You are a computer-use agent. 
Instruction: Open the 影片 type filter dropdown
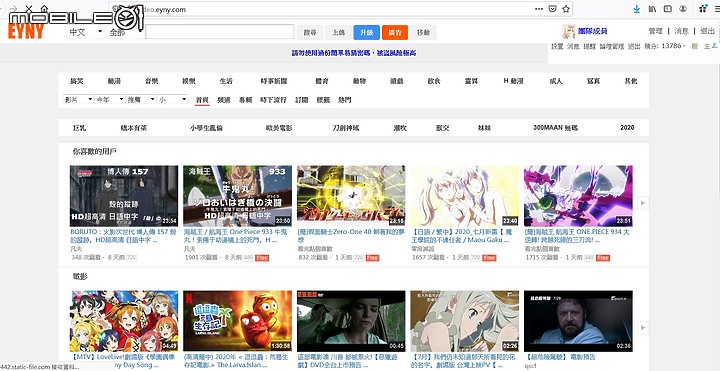click(x=78, y=99)
